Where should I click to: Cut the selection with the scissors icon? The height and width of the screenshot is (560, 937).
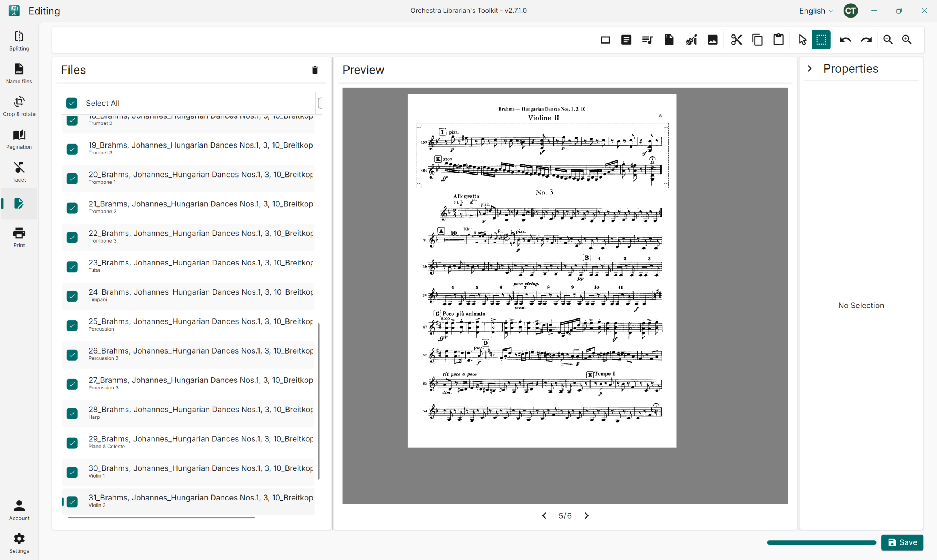pos(736,40)
